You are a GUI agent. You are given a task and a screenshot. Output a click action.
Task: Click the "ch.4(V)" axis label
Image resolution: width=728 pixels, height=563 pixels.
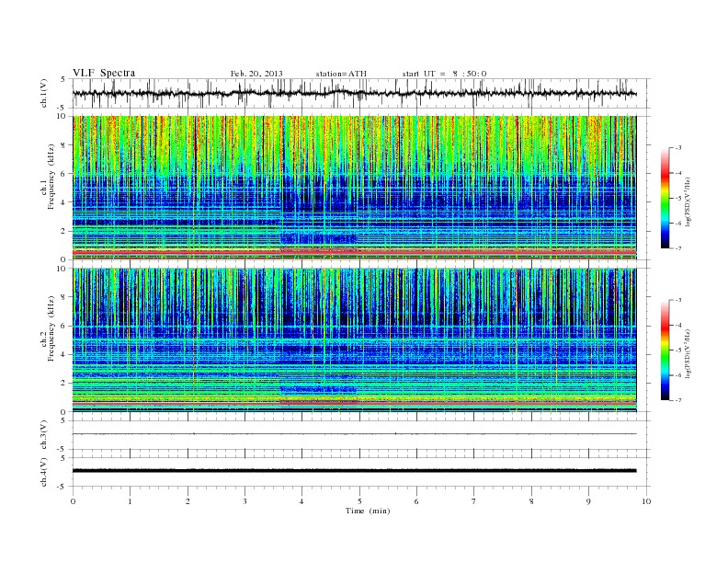[x=44, y=472]
